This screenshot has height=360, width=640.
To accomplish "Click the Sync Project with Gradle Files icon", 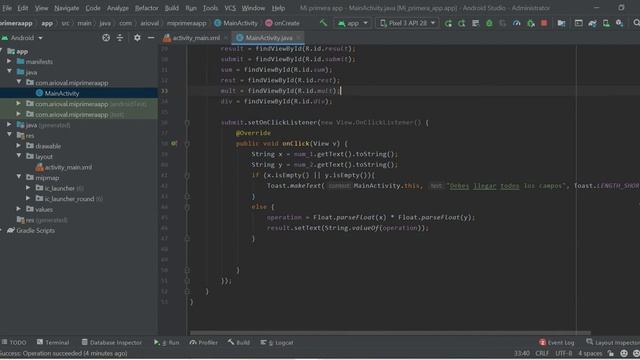I will pyautogui.click(x=592, y=23).
